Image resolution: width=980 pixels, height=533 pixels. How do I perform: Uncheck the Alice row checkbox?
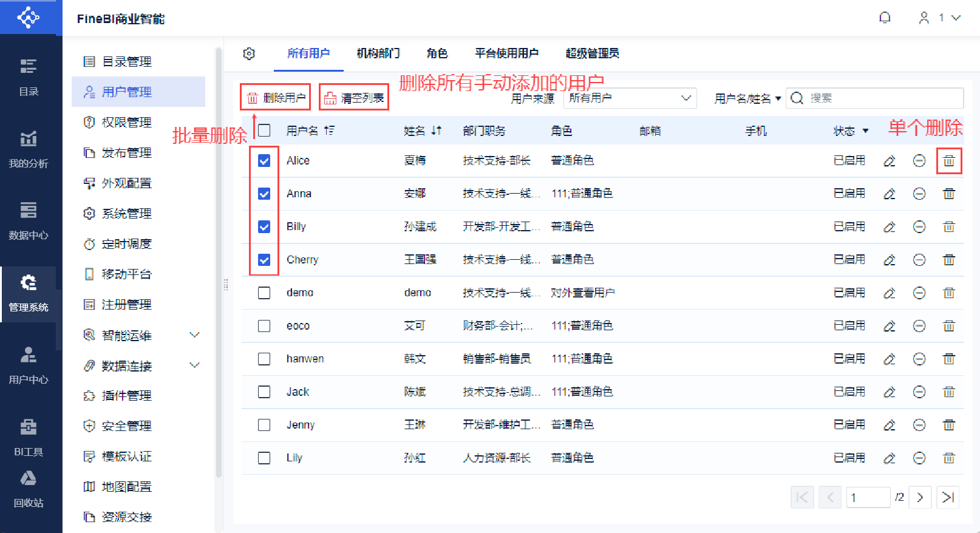[264, 160]
